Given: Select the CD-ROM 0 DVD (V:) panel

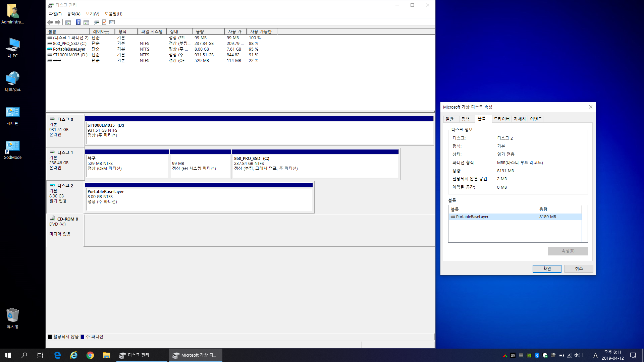Looking at the screenshot, I should 65,231.
